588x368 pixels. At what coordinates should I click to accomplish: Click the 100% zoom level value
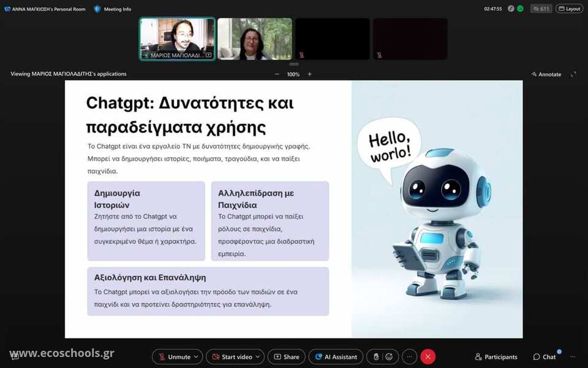293,74
